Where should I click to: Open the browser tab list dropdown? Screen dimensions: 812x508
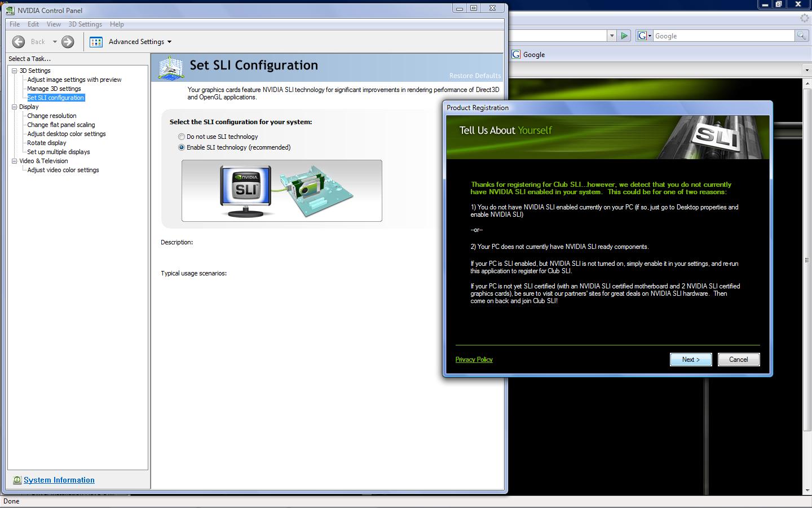pos(807,69)
